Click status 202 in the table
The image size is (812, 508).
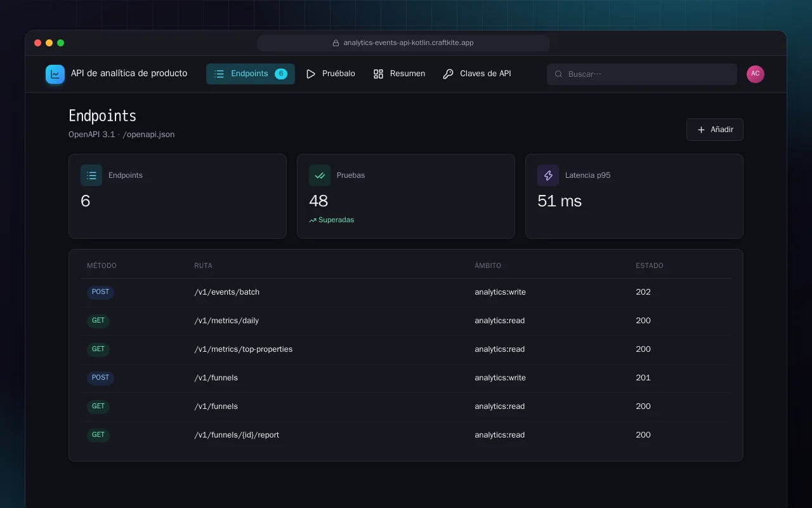pyautogui.click(x=643, y=292)
